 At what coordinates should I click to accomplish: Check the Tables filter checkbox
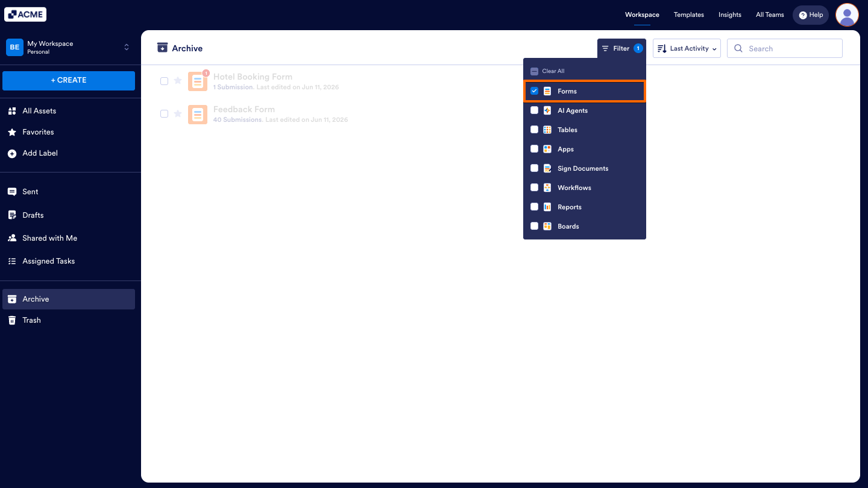(534, 130)
